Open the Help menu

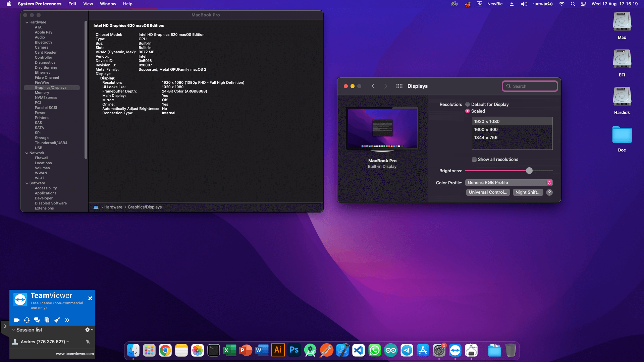[128, 4]
